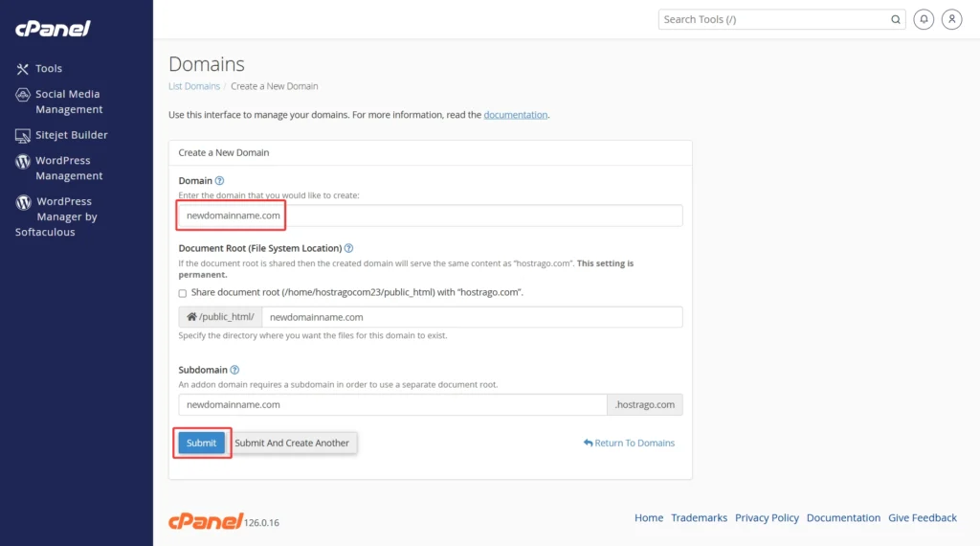Screen dimensions: 980x546
Task: Click the Domain help question icon
Action: 219,181
